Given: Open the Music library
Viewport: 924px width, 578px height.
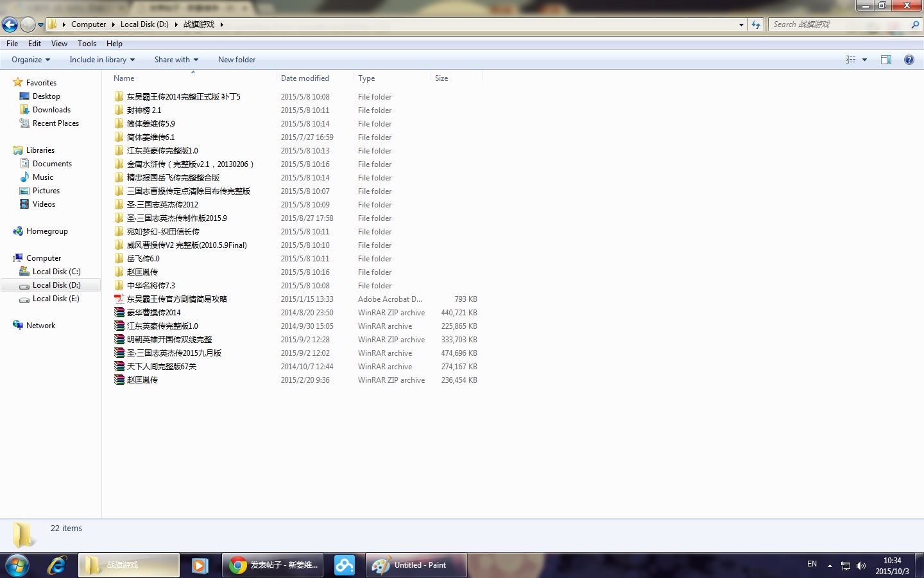Looking at the screenshot, I should [x=43, y=177].
